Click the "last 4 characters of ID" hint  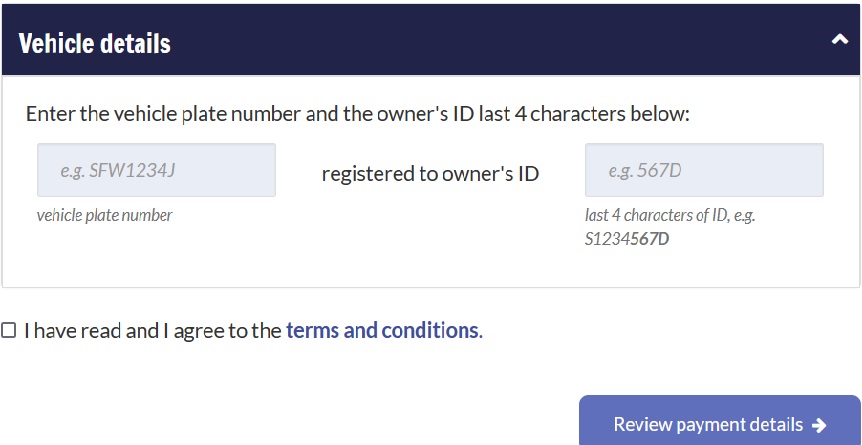677,215
